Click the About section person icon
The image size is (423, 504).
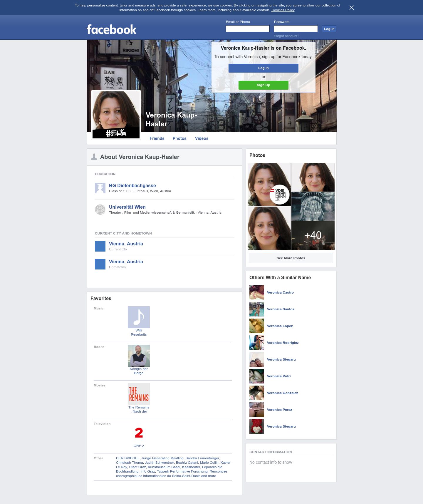pos(94,157)
